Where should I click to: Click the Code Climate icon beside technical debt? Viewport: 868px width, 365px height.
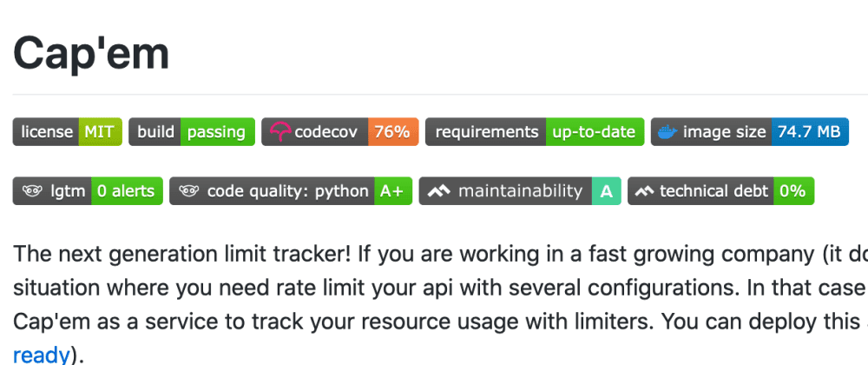(644, 191)
